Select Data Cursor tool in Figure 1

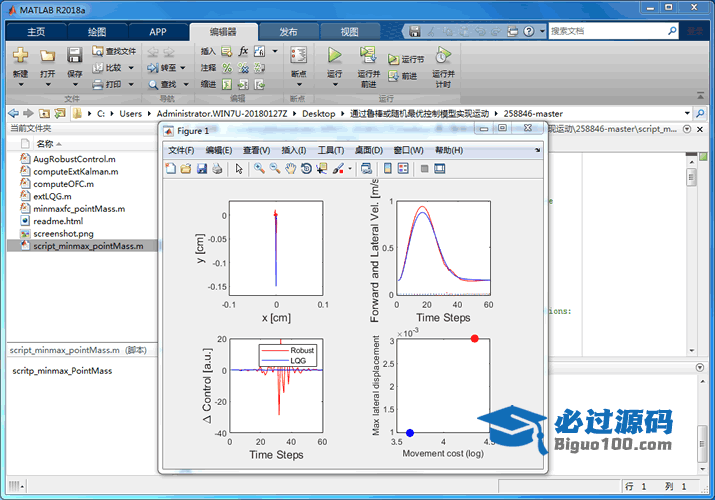(322, 169)
